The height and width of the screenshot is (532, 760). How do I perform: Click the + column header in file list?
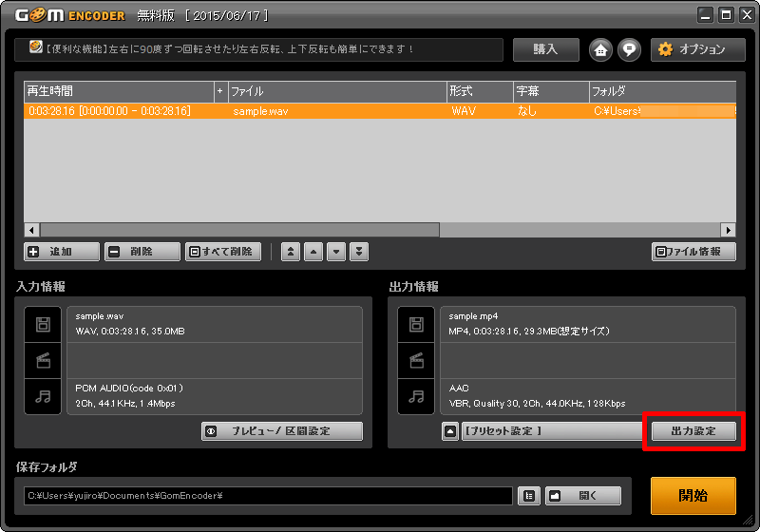[220, 91]
